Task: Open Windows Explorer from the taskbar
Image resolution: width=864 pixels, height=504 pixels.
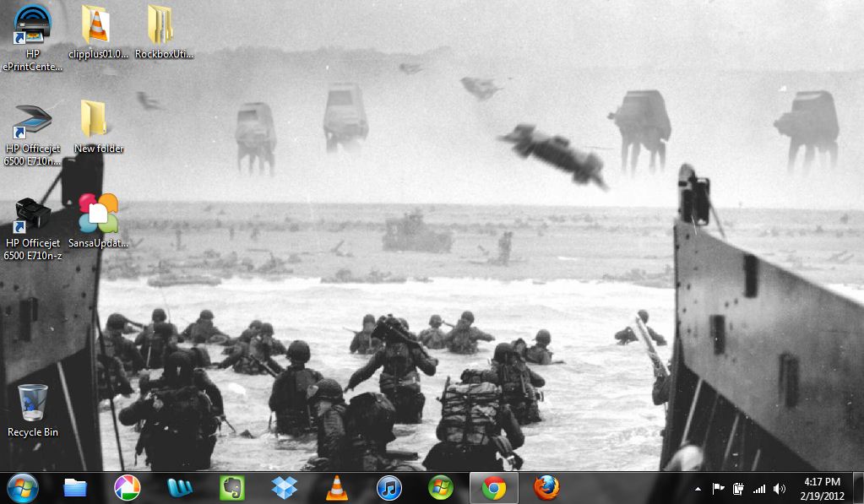Action: click(75, 488)
